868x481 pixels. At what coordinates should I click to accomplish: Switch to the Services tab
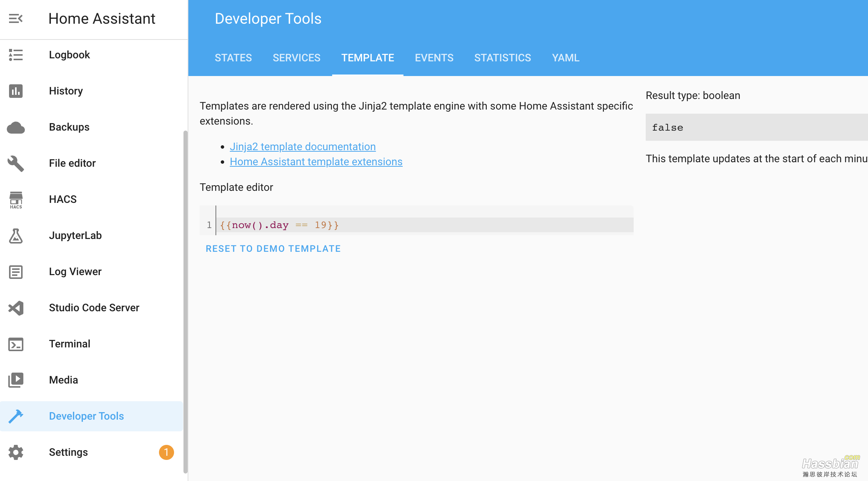click(296, 58)
